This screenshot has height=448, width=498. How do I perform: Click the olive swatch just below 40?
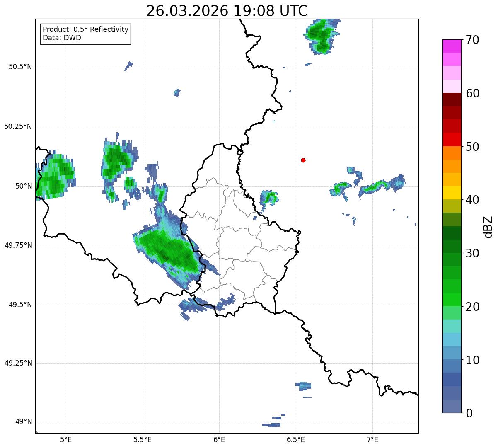tap(452, 206)
